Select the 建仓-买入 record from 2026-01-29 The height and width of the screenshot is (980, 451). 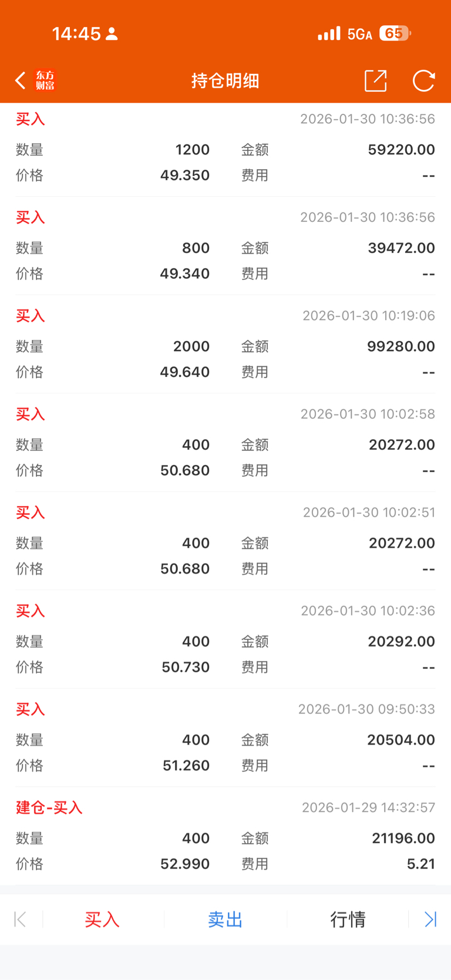click(225, 836)
